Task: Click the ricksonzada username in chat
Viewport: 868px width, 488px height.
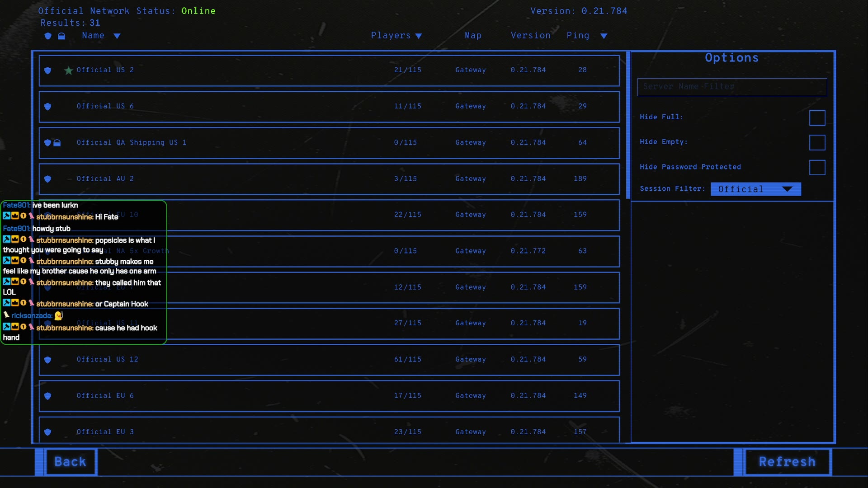Action: coord(32,315)
